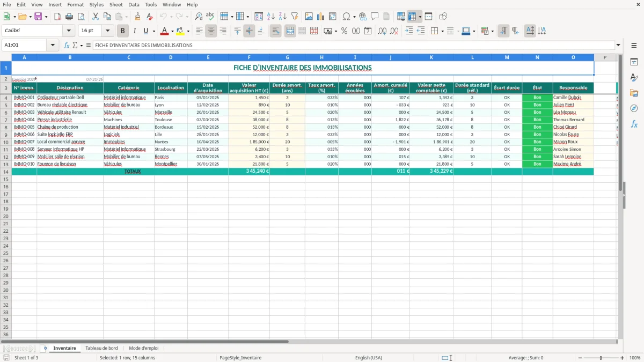Open the Format menu

click(x=76, y=4)
